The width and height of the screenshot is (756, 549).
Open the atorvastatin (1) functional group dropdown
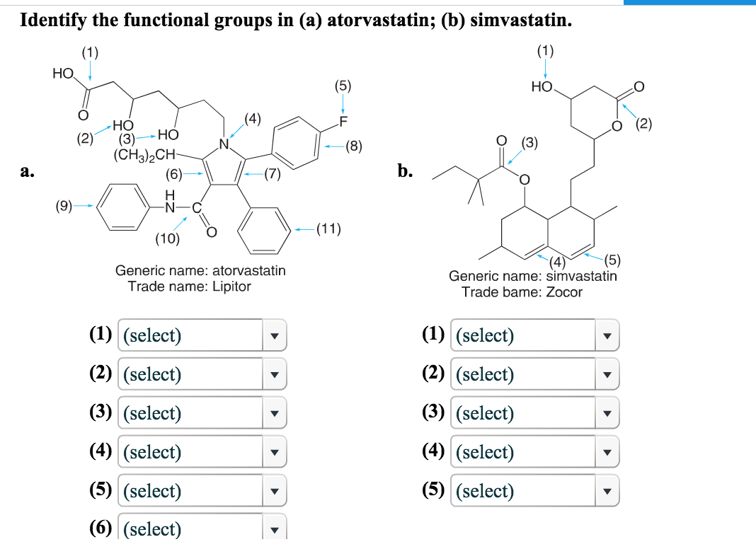pyautogui.click(x=202, y=335)
